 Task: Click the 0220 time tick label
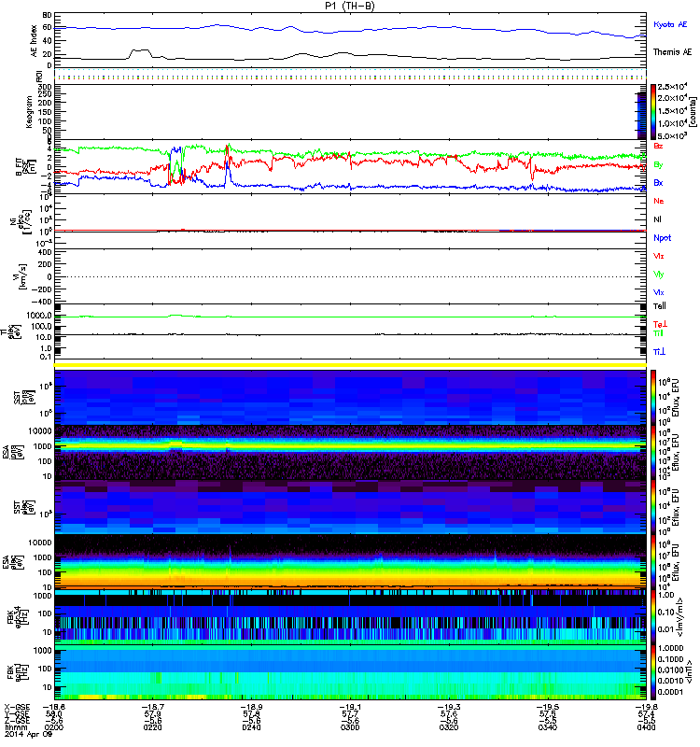152,727
